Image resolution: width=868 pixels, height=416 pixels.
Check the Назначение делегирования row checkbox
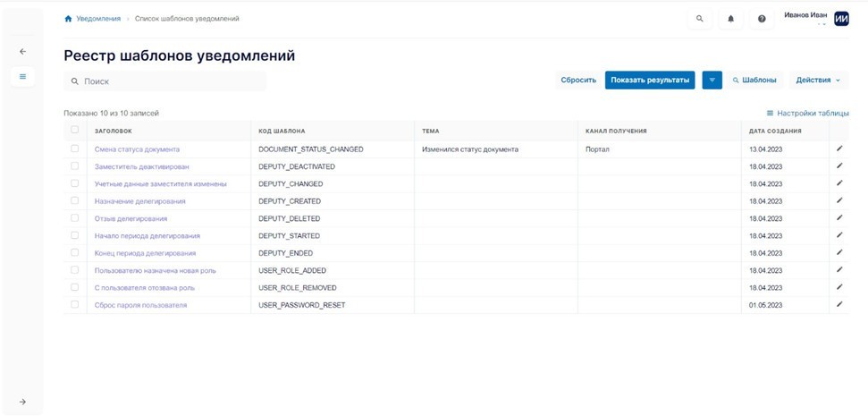(75, 200)
